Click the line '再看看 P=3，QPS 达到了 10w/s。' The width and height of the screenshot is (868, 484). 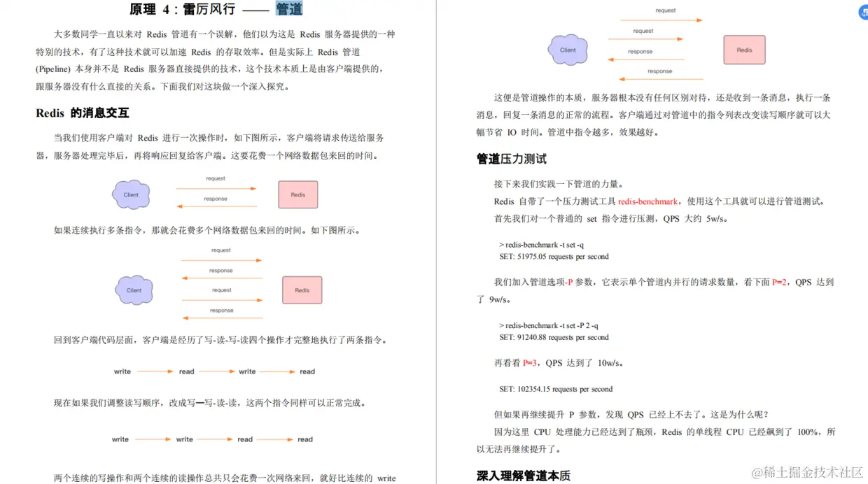pos(559,363)
